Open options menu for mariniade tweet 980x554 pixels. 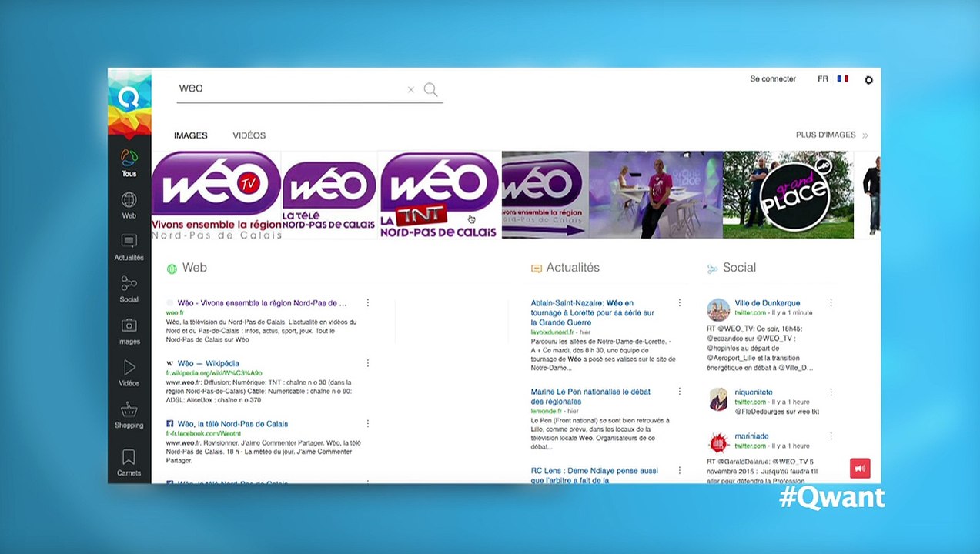point(831,436)
